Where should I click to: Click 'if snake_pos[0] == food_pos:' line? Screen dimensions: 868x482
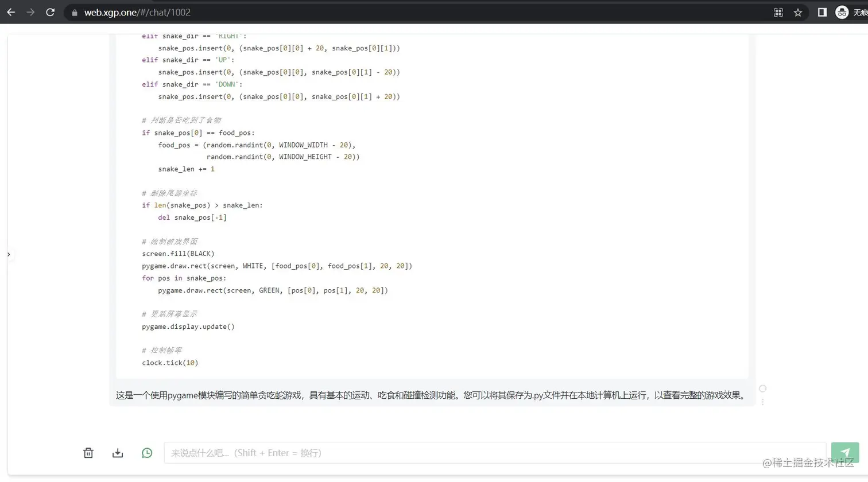click(x=198, y=133)
